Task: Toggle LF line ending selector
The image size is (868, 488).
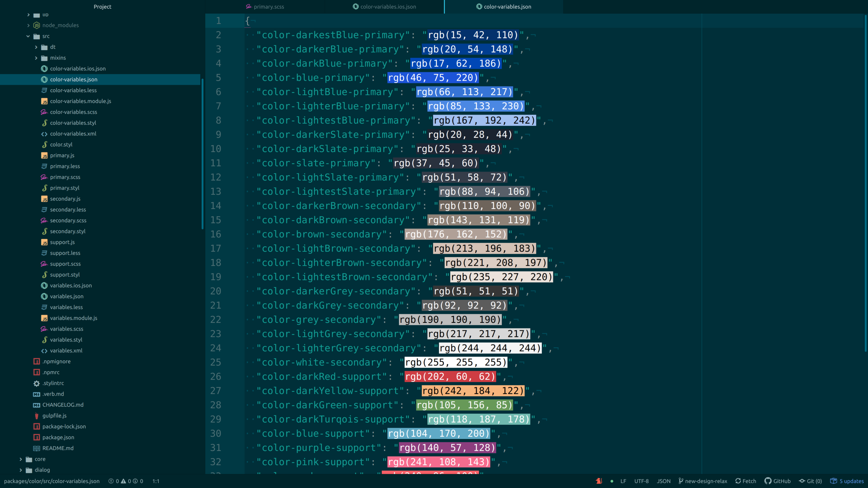Action: click(x=623, y=481)
